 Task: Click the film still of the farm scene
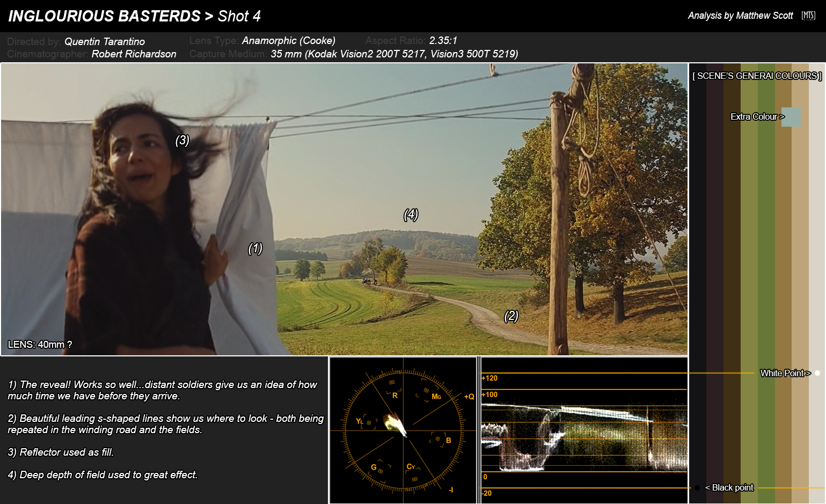(344, 209)
